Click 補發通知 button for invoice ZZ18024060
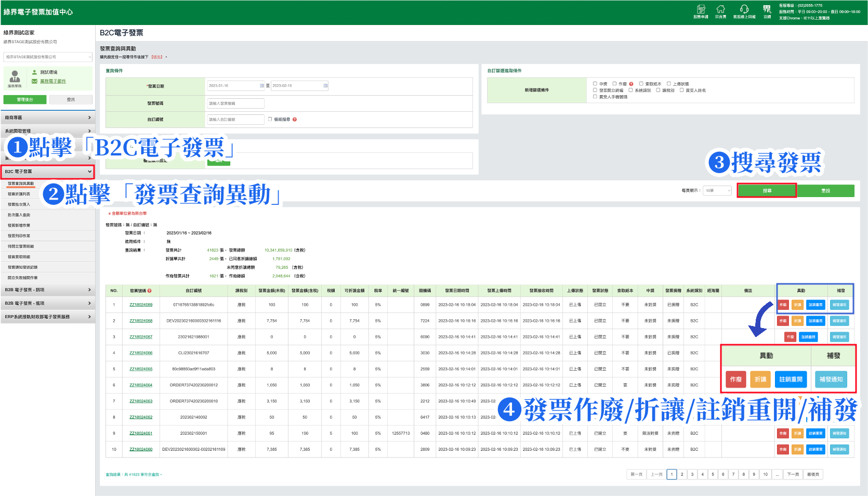Viewport: 868px width, 496px height. point(839,449)
